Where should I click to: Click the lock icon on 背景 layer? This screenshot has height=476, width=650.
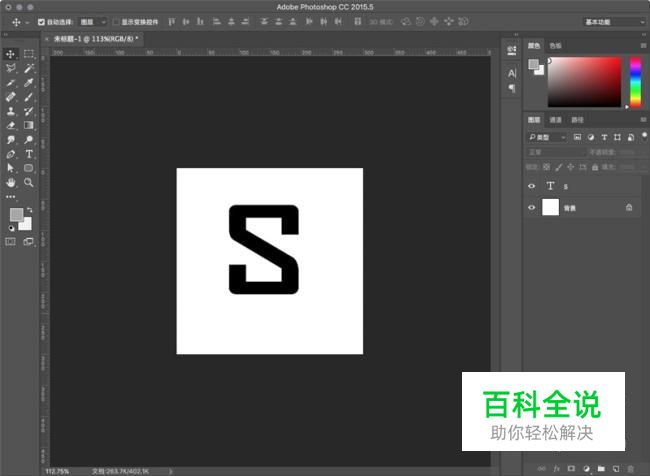[x=629, y=207]
